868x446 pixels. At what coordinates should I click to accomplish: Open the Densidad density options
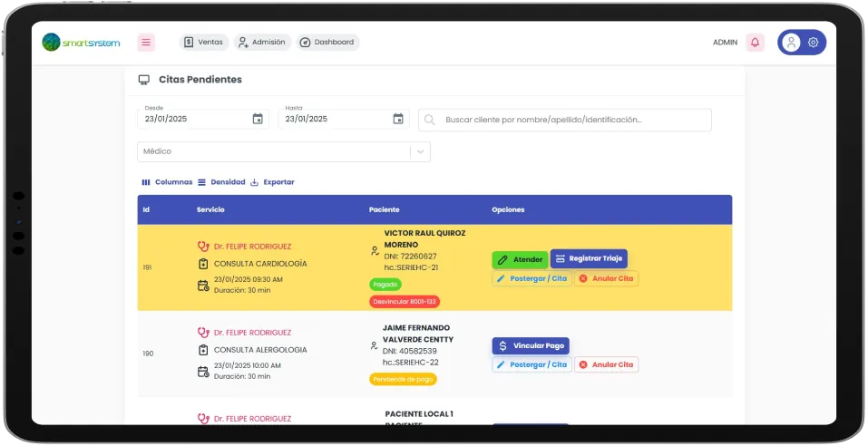click(x=221, y=182)
